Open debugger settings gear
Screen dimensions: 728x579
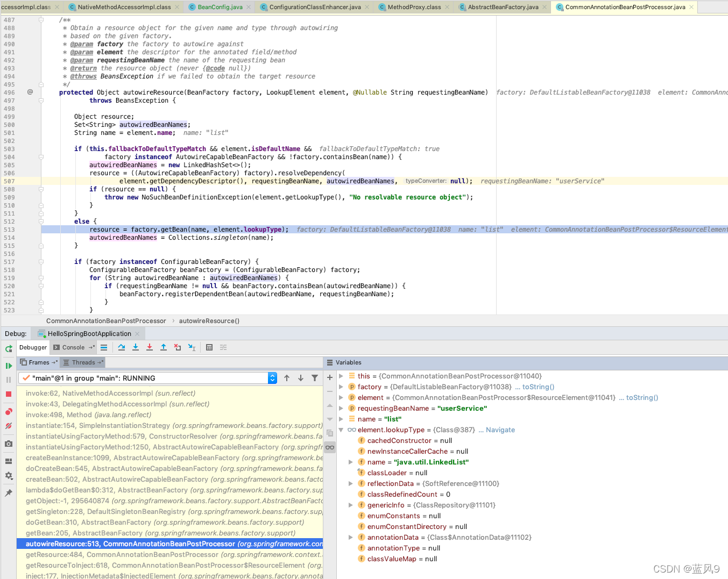click(x=9, y=475)
